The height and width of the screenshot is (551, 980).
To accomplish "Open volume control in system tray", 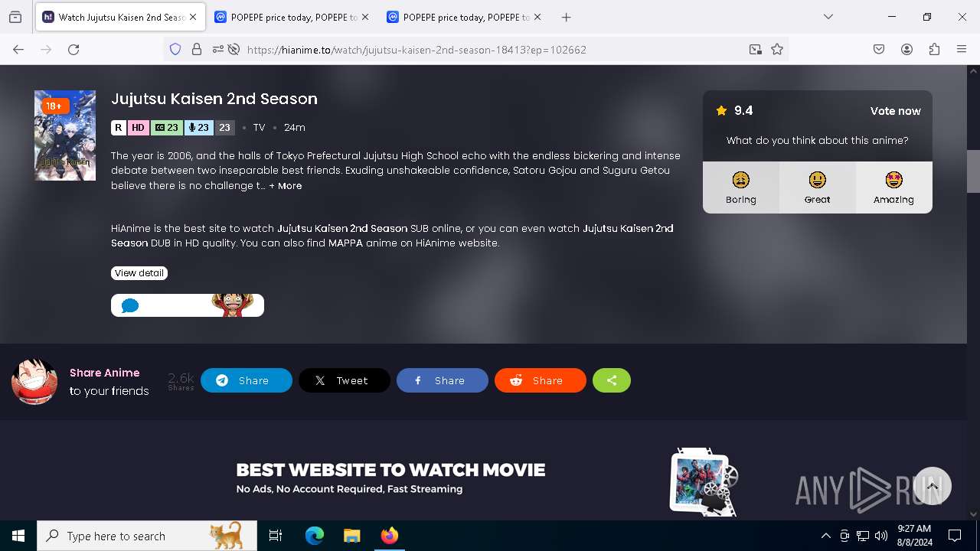I will click(881, 536).
